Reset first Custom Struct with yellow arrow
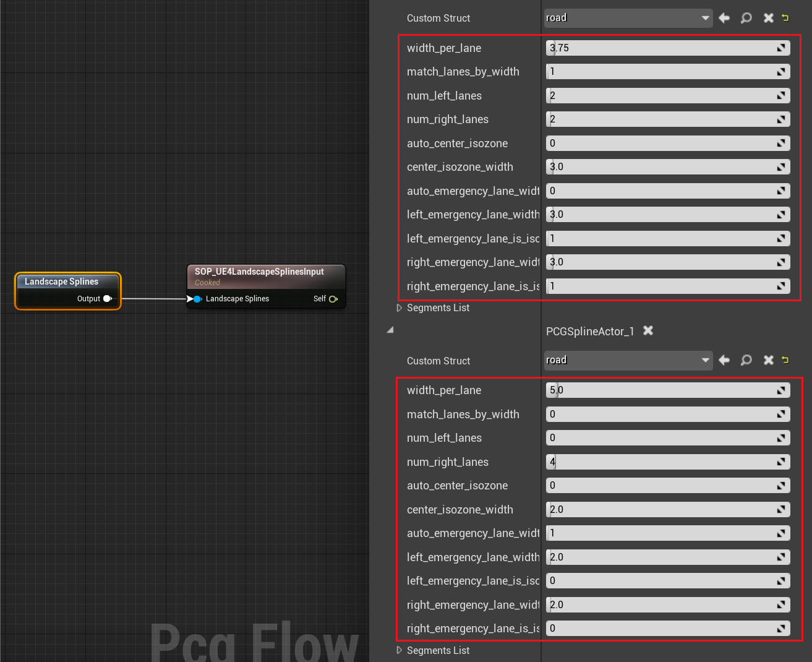 tap(785, 18)
